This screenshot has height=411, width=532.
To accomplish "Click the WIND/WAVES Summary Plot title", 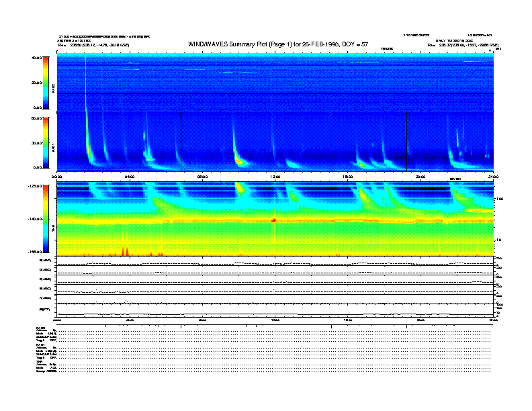I will click(x=278, y=44).
